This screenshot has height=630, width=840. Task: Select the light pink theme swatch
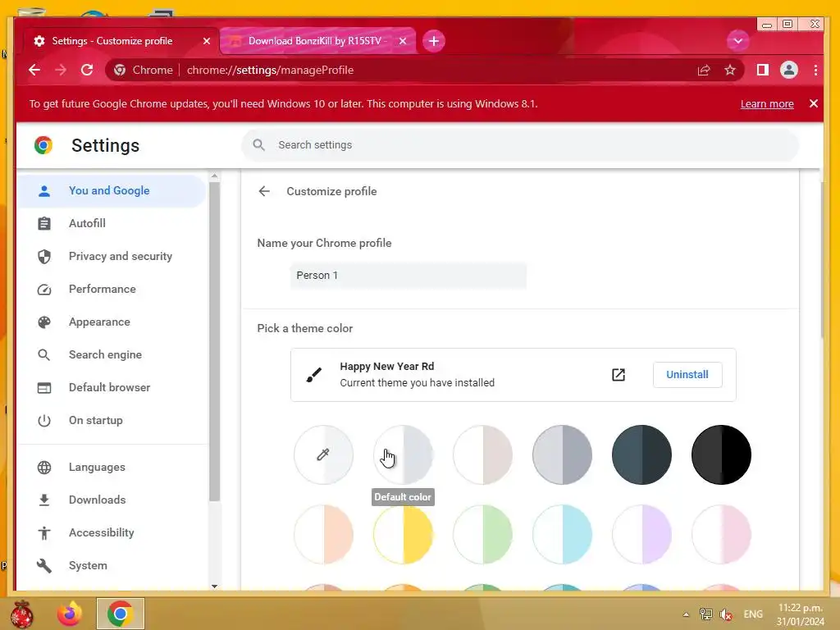click(721, 534)
